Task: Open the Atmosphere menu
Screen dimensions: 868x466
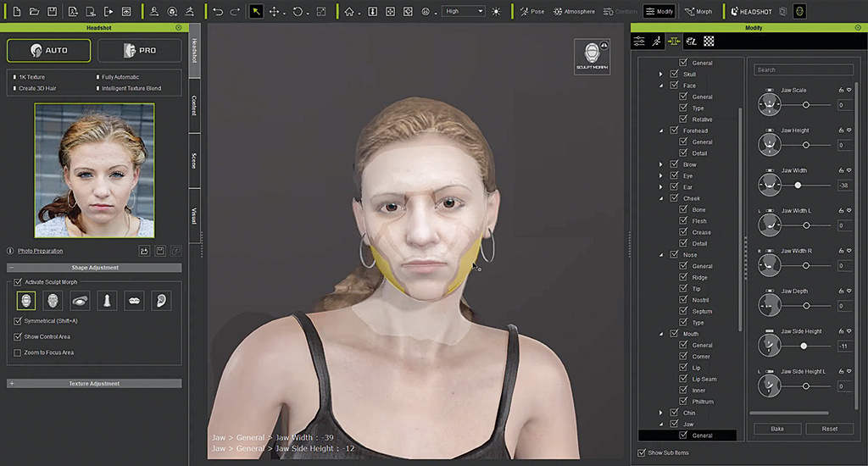Action: coord(574,11)
